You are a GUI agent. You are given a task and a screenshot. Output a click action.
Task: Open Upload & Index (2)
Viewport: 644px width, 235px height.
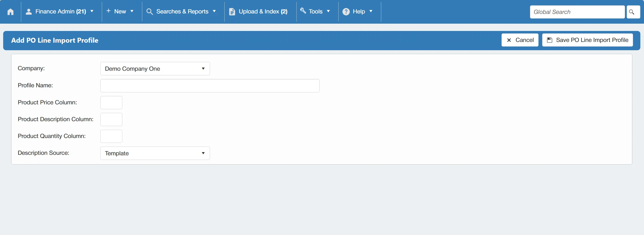tap(263, 11)
